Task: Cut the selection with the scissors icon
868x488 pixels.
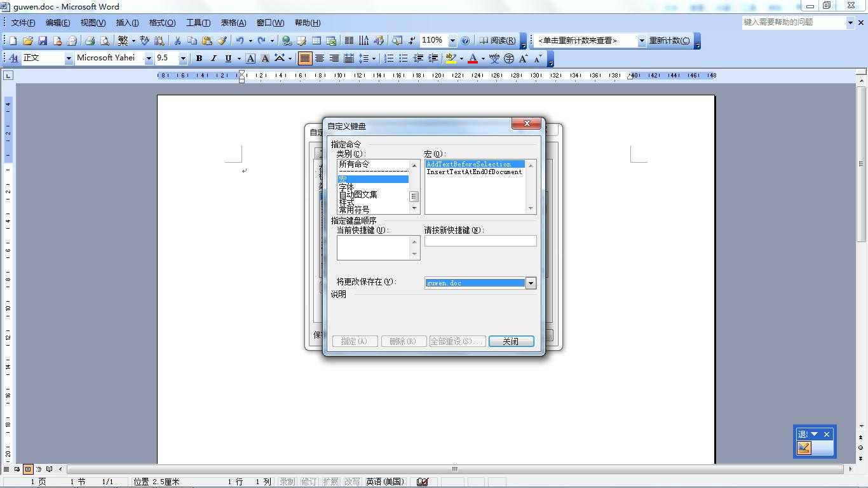Action: (178, 41)
